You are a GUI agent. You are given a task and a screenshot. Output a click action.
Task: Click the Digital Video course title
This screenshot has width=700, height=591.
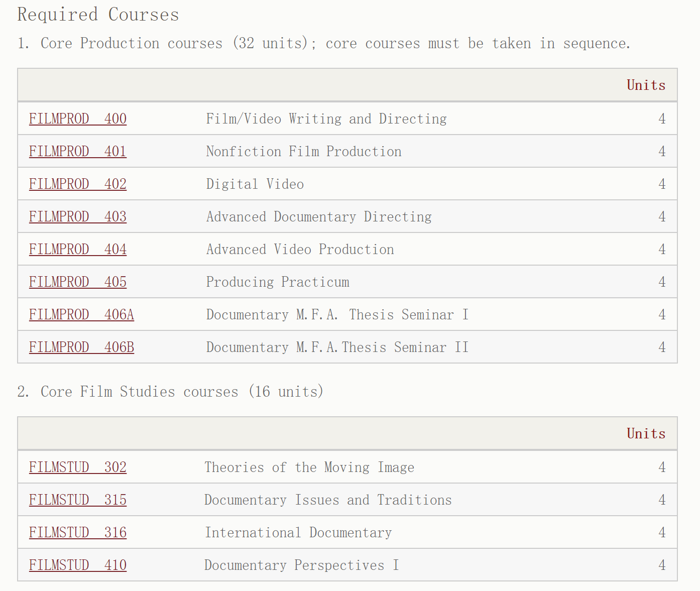click(x=255, y=184)
